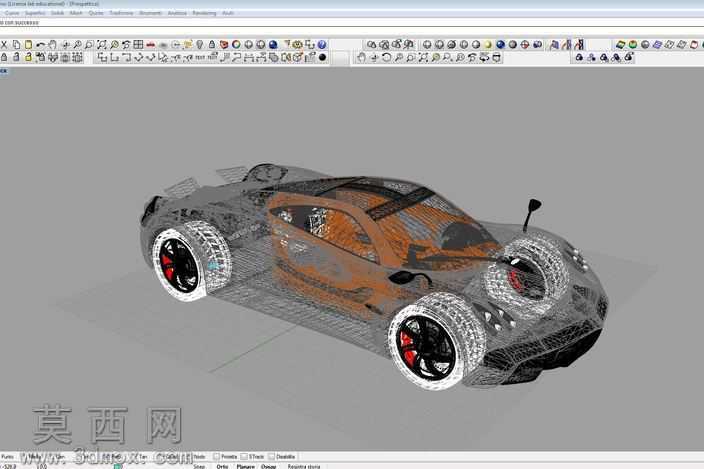
Task: Toggle Snap in the status bar
Action: [198, 466]
